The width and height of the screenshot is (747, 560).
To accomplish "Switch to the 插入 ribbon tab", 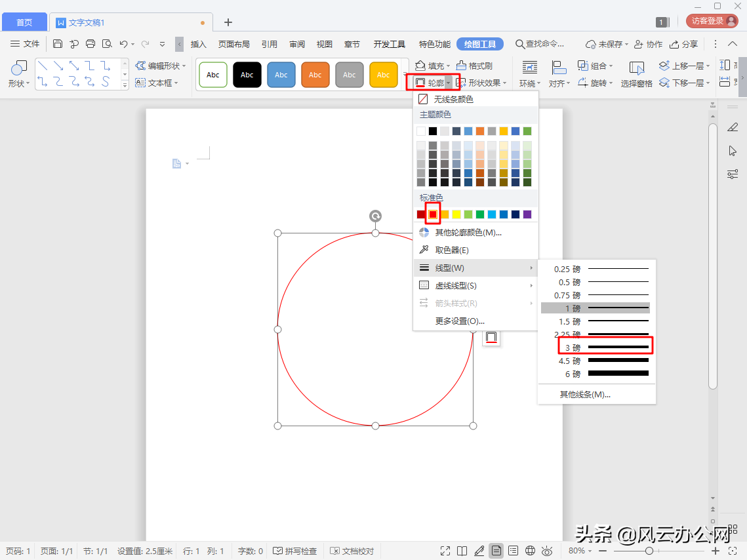I will tap(198, 45).
